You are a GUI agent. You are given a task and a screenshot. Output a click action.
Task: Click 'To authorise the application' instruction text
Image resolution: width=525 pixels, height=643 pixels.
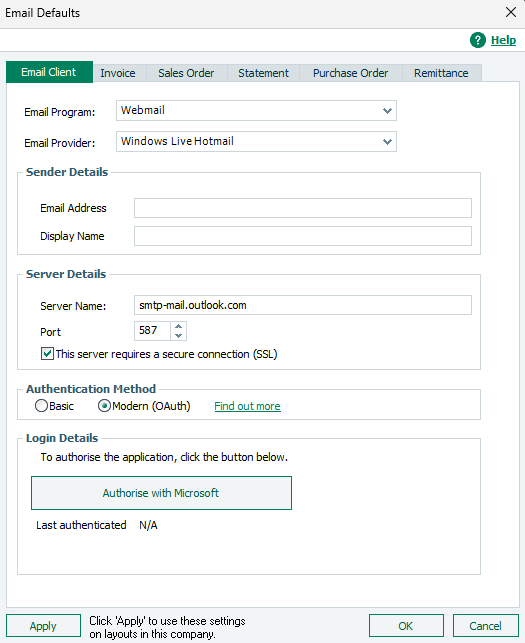(x=164, y=457)
